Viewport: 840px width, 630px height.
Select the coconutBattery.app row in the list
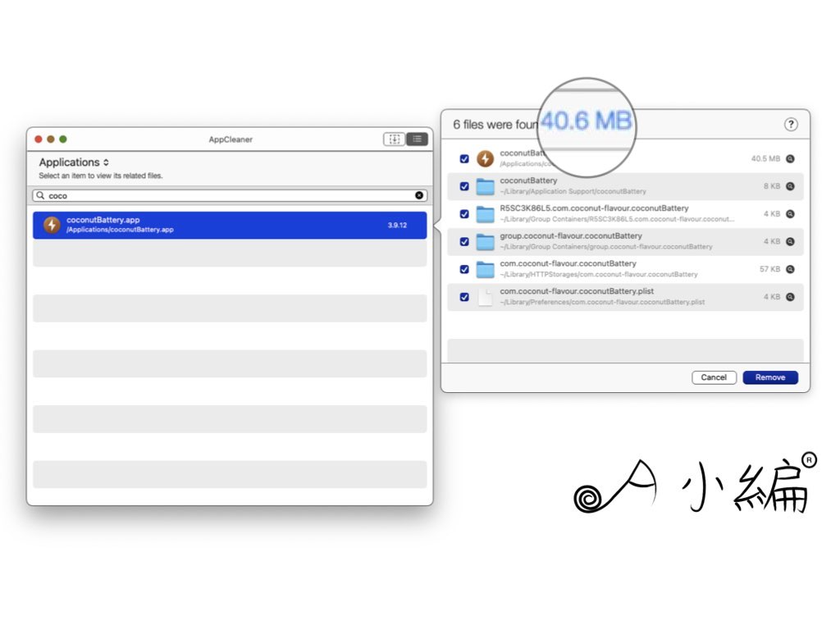230,225
